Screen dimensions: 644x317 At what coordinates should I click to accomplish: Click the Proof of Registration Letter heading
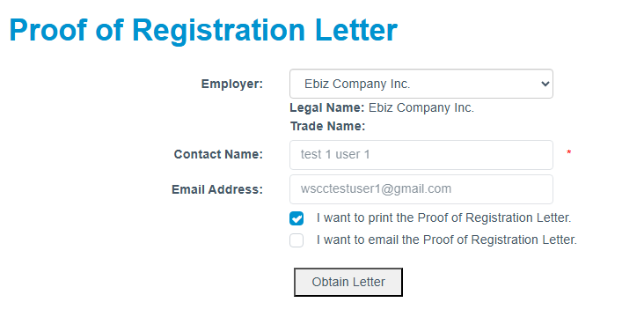pyautogui.click(x=203, y=31)
